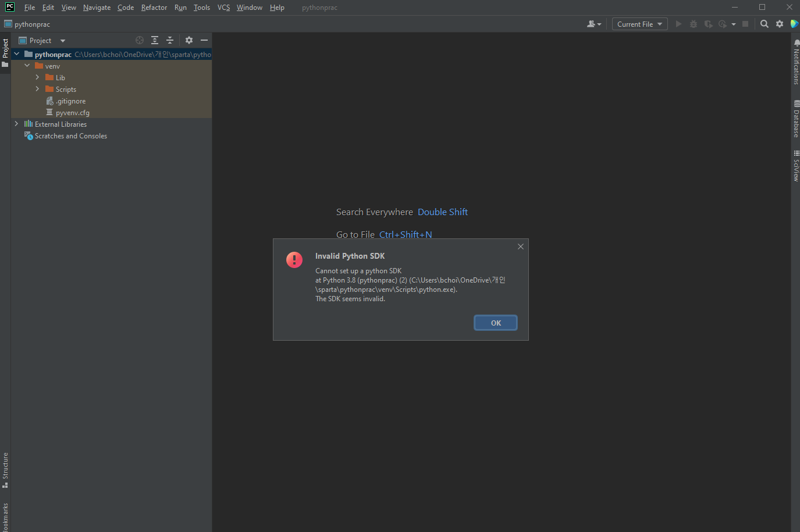Open the Tools menu
The image size is (800, 532).
click(x=202, y=8)
